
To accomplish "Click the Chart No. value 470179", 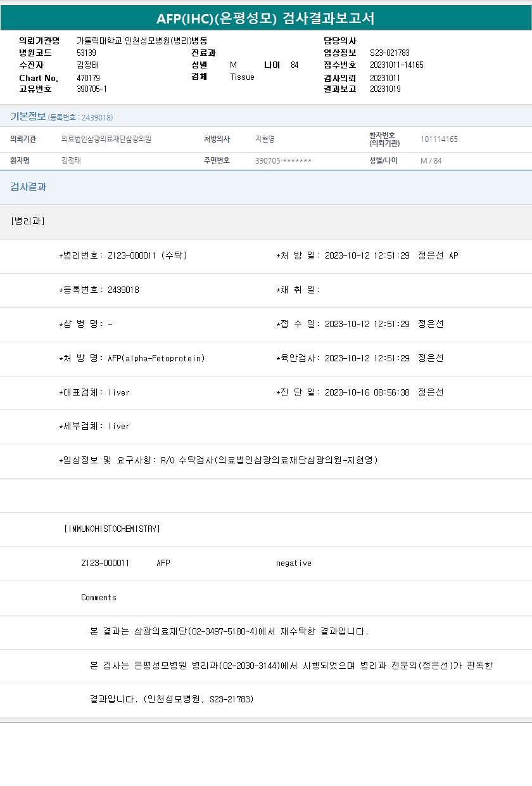I will pos(88,77).
